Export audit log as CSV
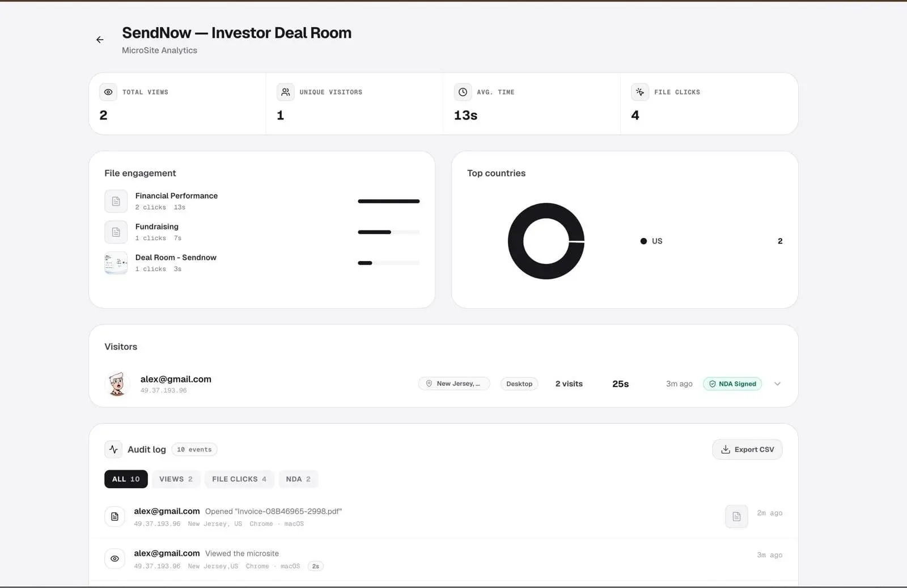This screenshot has height=588, width=907. coord(747,449)
